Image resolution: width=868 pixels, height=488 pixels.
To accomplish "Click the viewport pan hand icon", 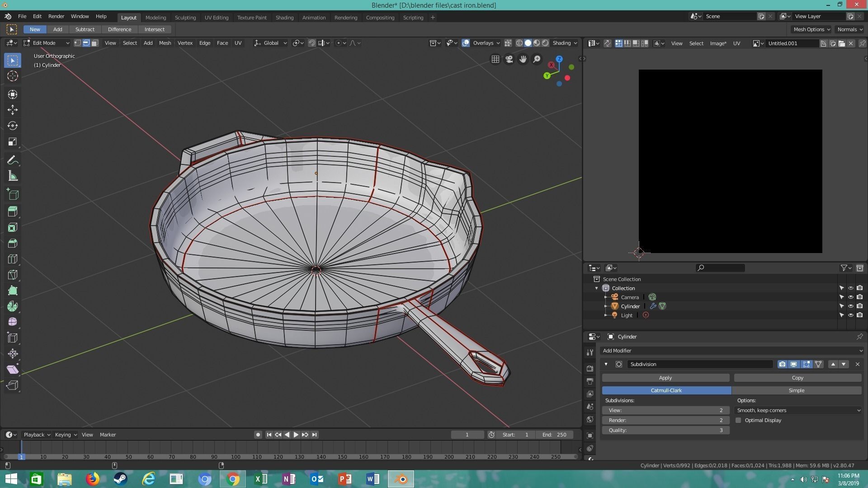I will [523, 59].
